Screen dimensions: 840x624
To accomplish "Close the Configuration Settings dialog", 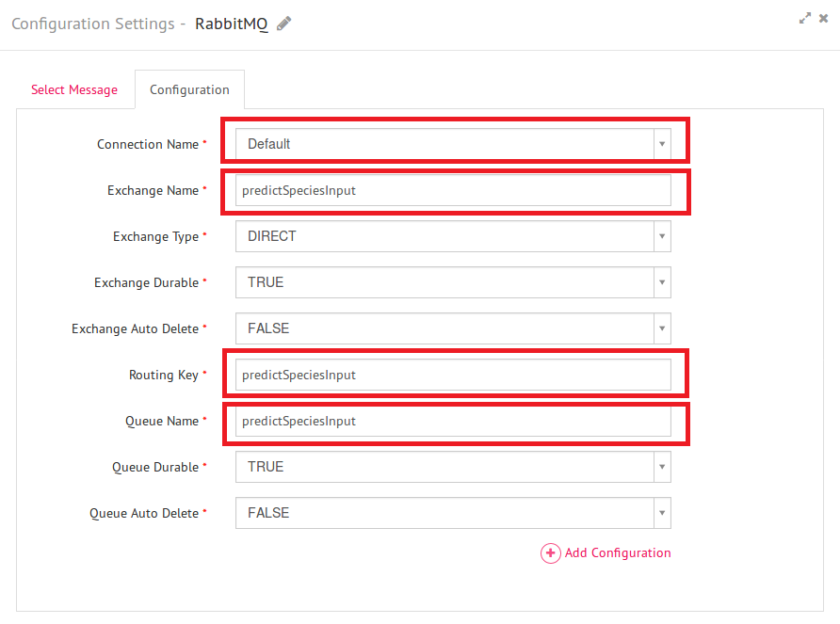I will coord(823,18).
